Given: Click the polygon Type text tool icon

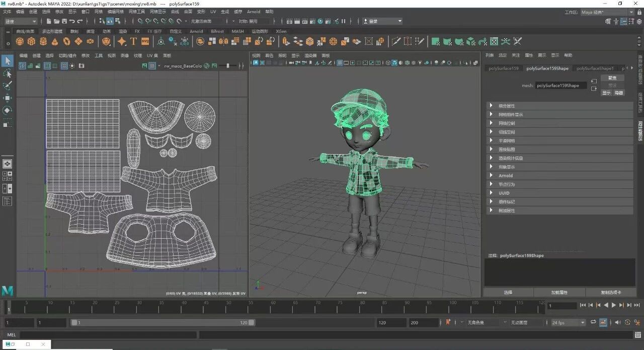Looking at the screenshot, I should (x=133, y=41).
